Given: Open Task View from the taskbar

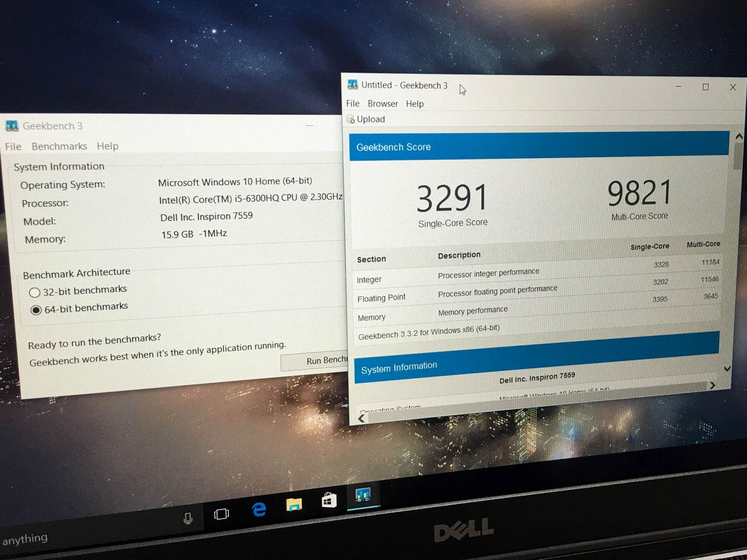Looking at the screenshot, I should [222, 514].
